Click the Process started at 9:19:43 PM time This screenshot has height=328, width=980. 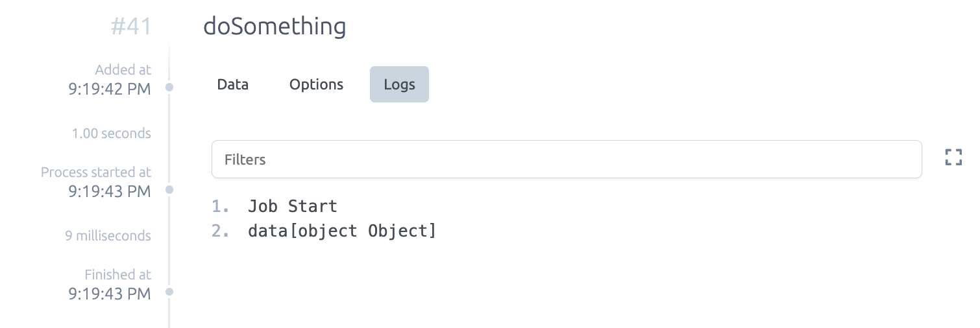coord(110,191)
